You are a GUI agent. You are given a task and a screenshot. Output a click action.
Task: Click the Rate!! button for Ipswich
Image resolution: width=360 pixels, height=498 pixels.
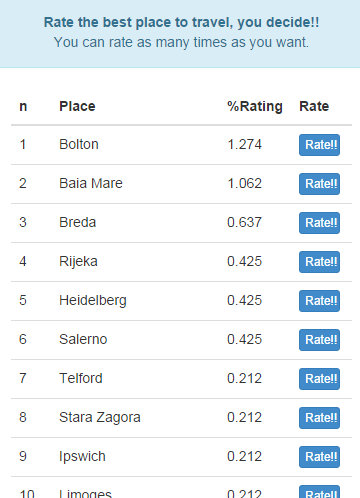[319, 457]
